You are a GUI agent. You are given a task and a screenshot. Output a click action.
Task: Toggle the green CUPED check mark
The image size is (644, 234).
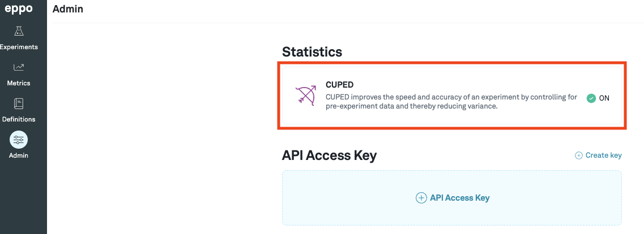(x=591, y=98)
